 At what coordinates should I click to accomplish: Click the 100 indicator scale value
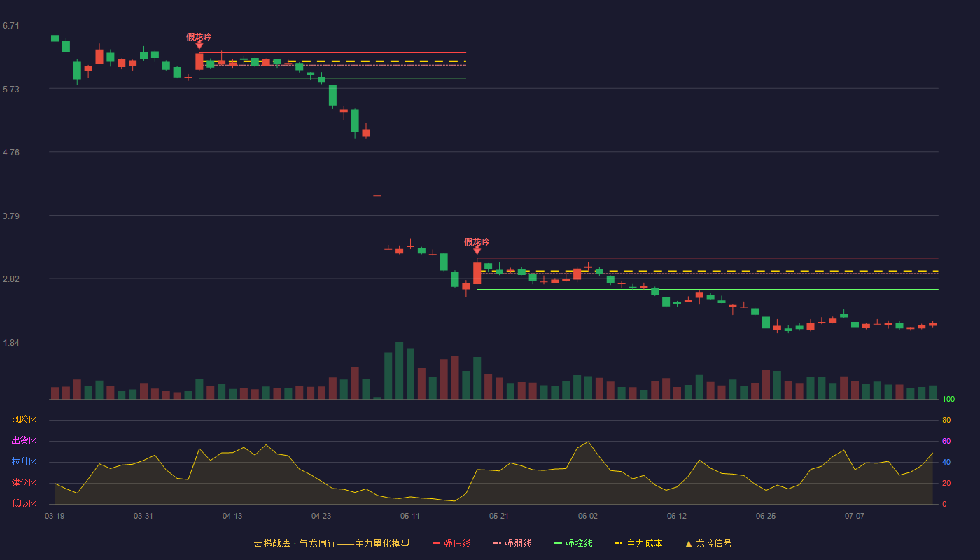pos(948,400)
